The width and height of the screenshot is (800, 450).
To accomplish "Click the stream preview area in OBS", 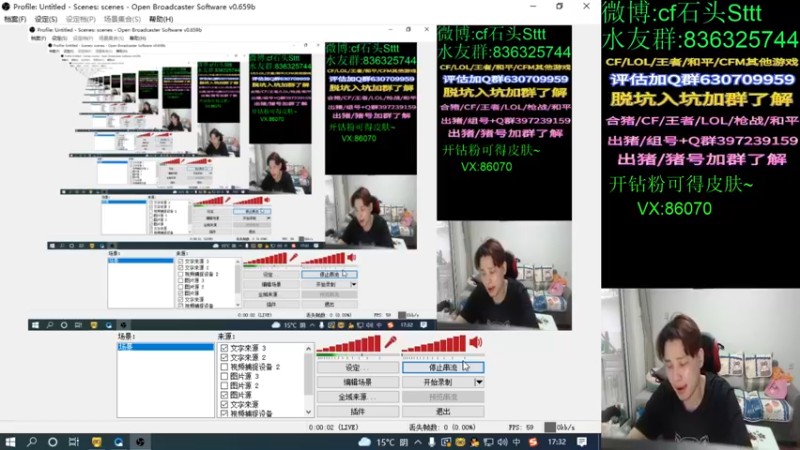I will (x=300, y=178).
